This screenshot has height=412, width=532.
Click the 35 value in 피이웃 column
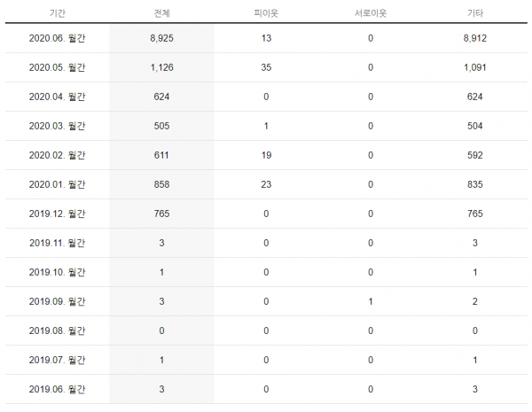click(266, 67)
